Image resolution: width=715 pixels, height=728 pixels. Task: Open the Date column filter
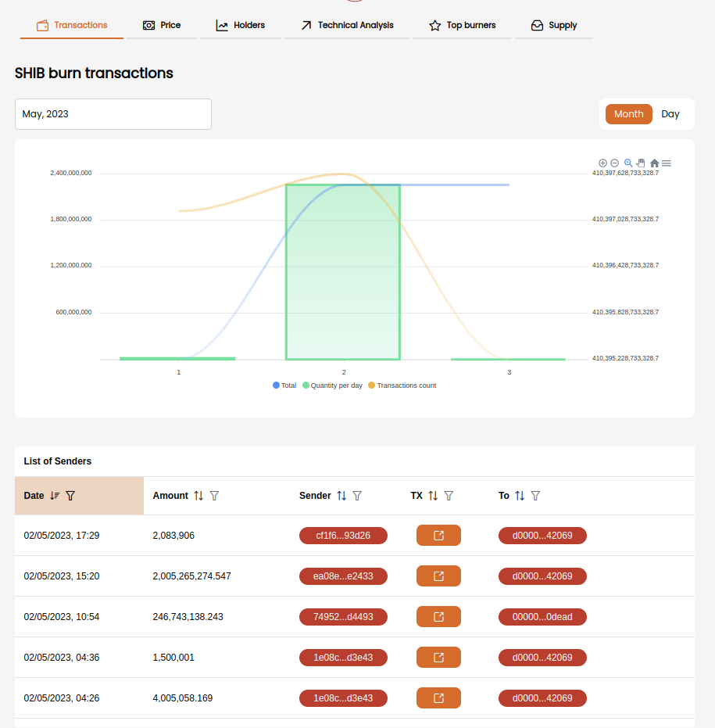tap(70, 496)
